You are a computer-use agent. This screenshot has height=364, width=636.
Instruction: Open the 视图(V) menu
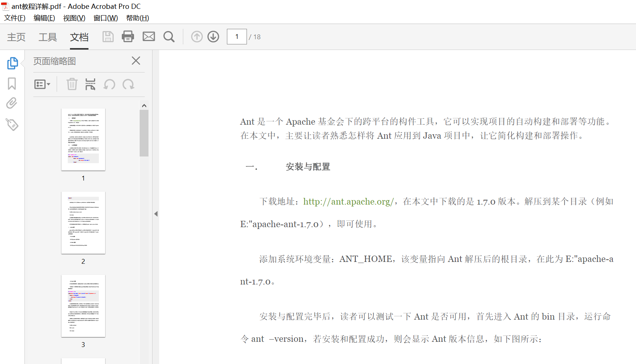tap(74, 18)
